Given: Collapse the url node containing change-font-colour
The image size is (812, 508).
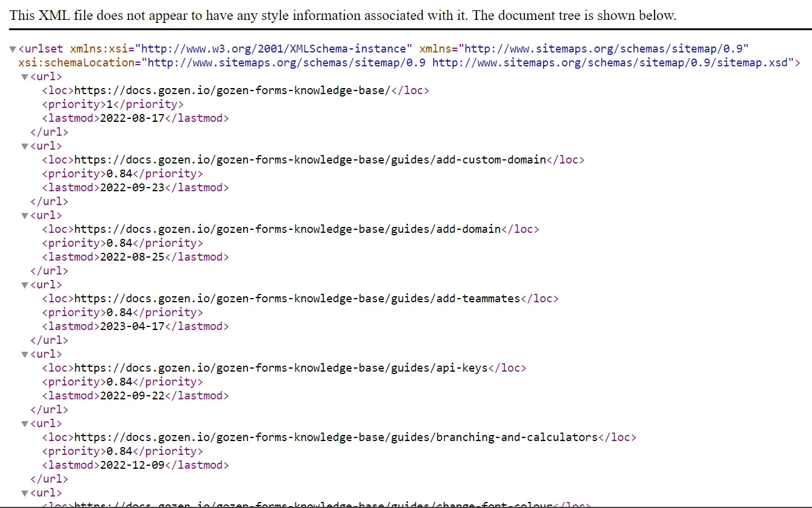Looking at the screenshot, I should 25,493.
